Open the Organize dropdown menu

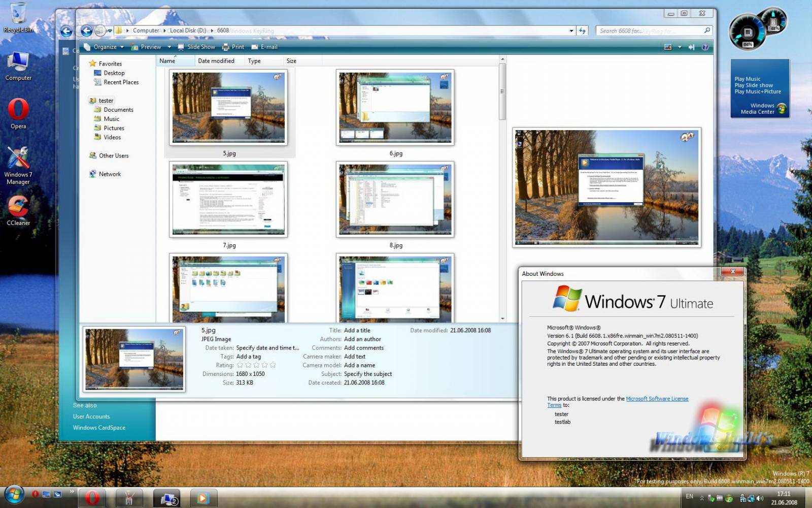tap(104, 47)
